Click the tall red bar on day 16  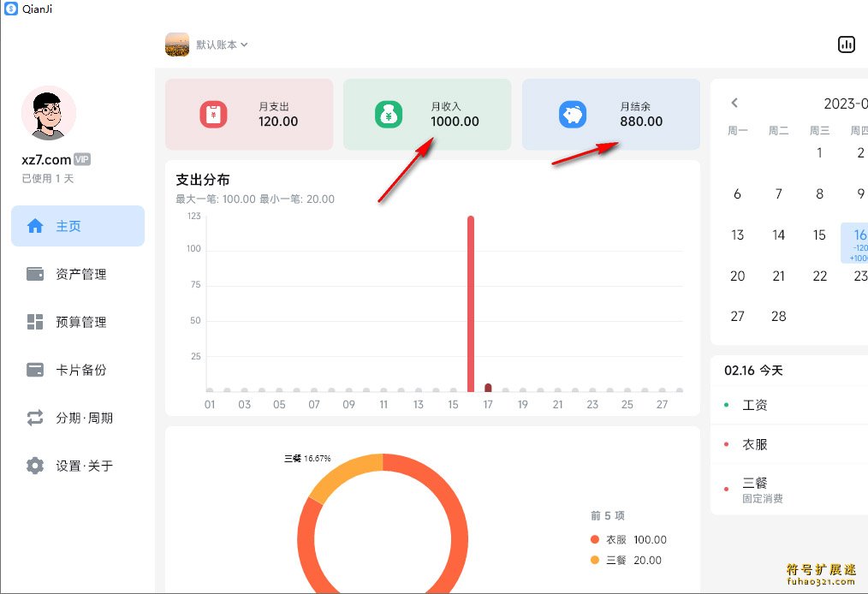pos(470,304)
